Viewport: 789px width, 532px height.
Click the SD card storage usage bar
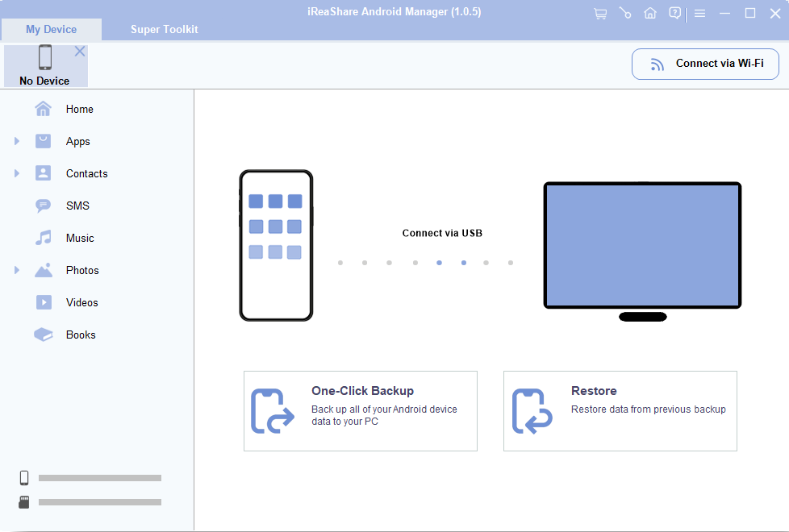tap(100, 502)
